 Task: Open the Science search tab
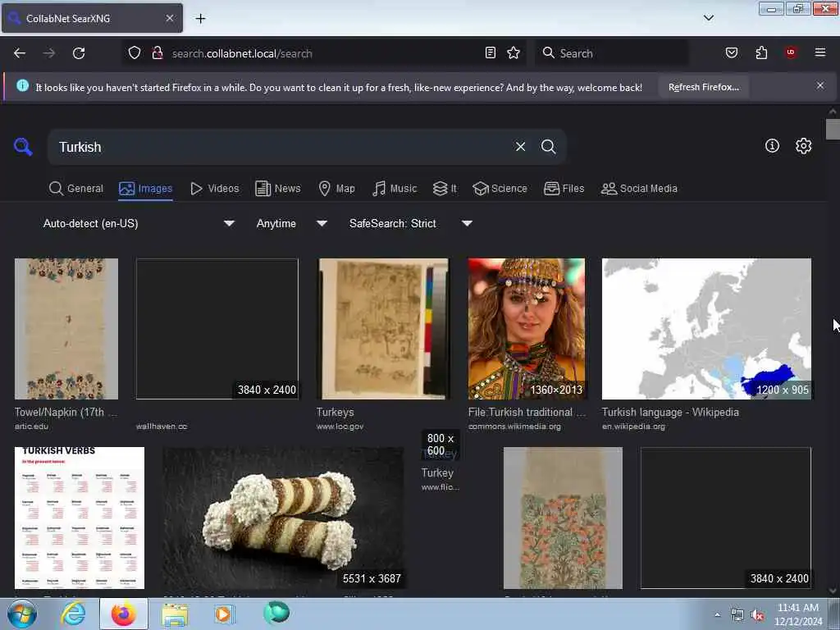click(500, 189)
